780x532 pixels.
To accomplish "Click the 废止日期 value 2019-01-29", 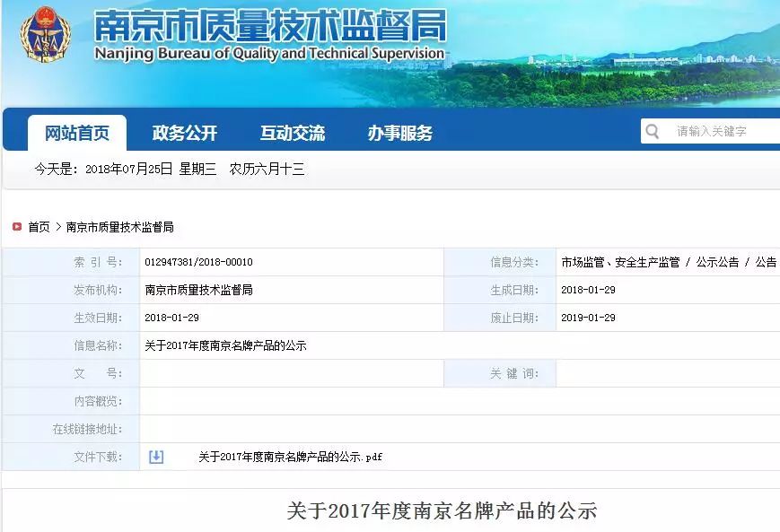I will 588,318.
